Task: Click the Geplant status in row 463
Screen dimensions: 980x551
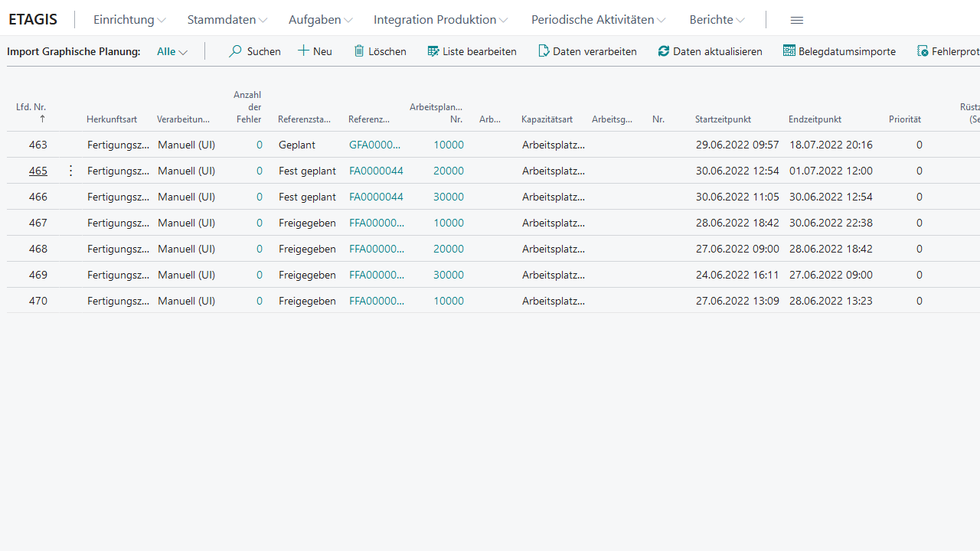Action: [297, 145]
